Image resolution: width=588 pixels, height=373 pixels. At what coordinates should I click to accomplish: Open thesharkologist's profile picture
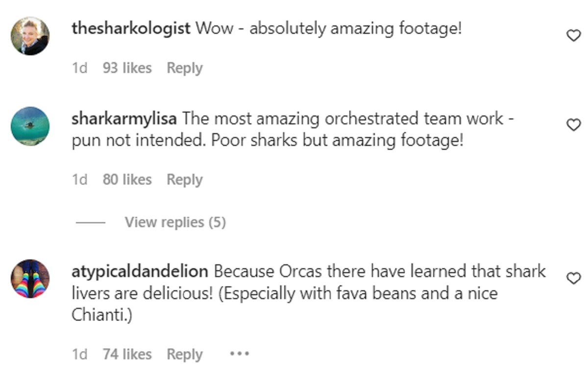pos(30,36)
